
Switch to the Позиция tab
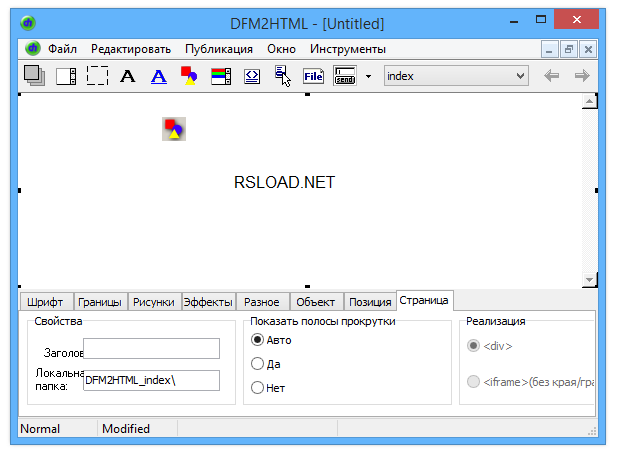click(370, 302)
